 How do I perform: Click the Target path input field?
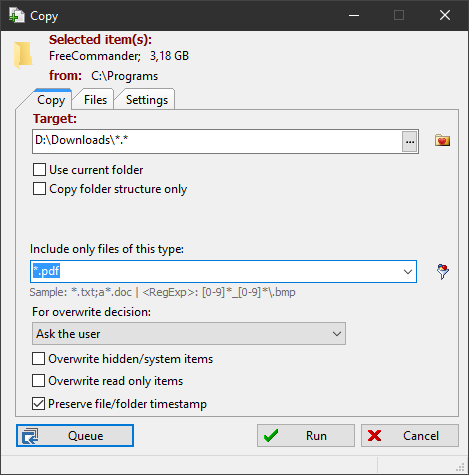pyautogui.click(x=217, y=142)
